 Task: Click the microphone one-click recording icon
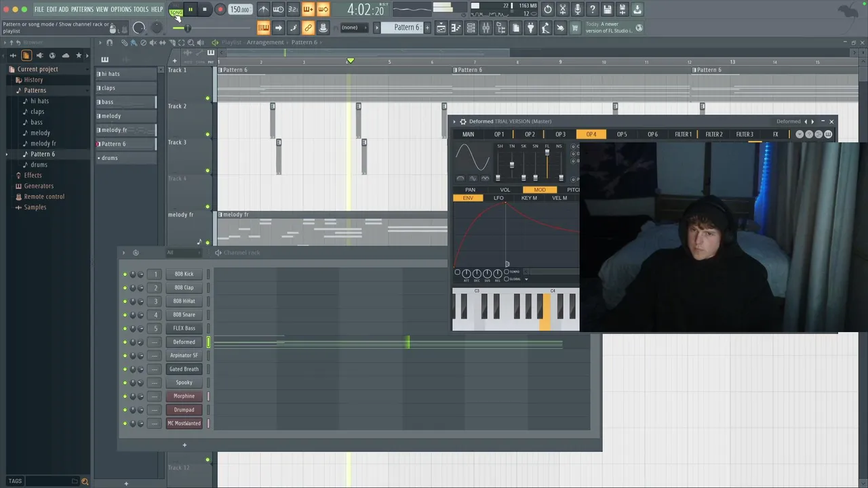coord(578,9)
